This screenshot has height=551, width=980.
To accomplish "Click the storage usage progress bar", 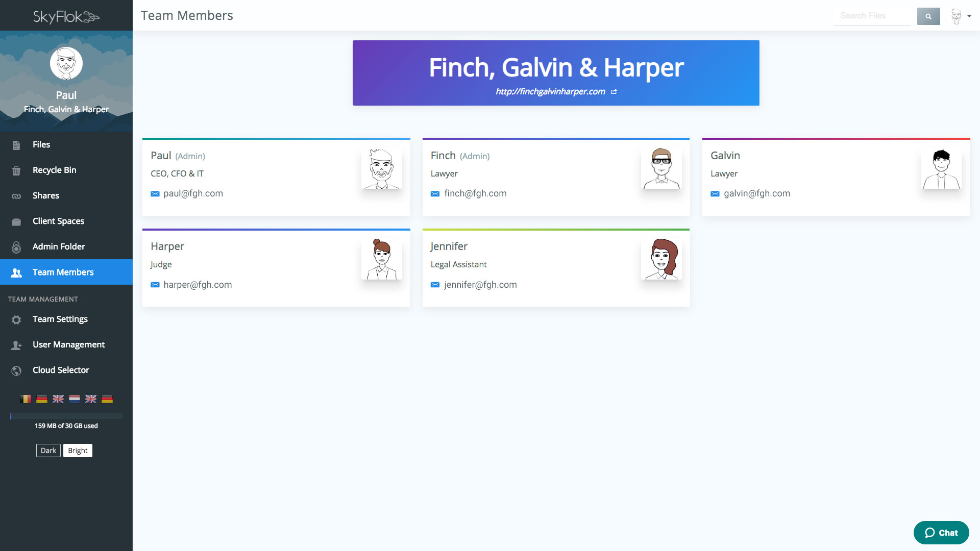I will [x=66, y=416].
